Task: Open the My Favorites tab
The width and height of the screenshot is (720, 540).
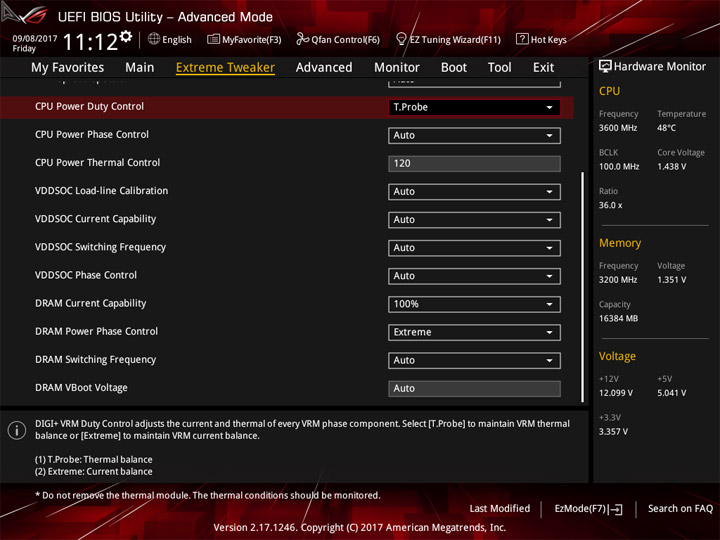Action: pos(68,68)
